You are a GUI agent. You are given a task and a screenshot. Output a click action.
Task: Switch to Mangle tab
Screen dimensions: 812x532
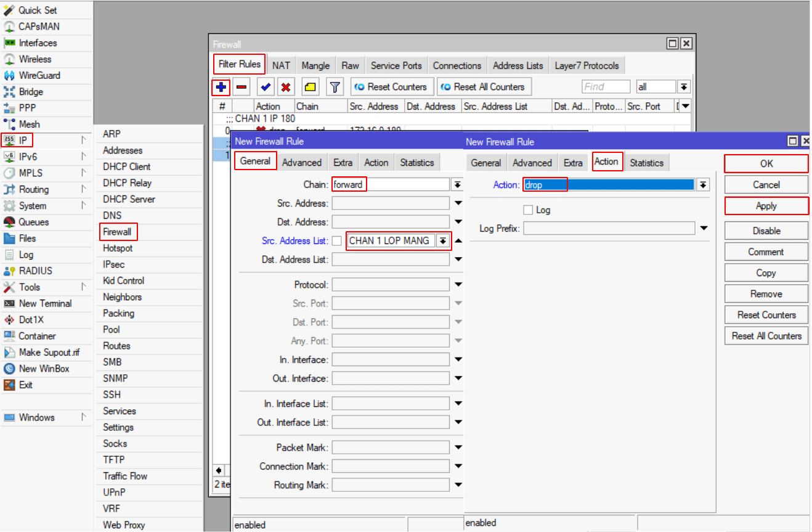[x=315, y=65]
